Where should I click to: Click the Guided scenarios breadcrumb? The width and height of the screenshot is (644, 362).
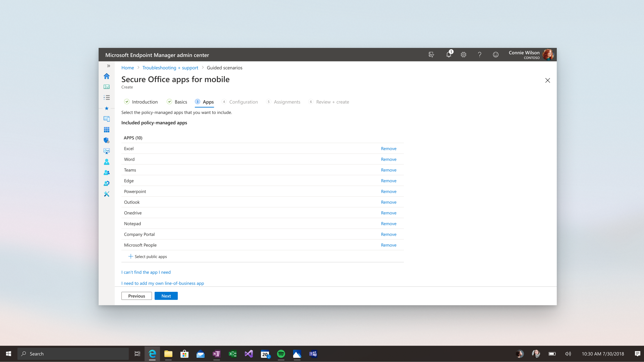point(224,68)
